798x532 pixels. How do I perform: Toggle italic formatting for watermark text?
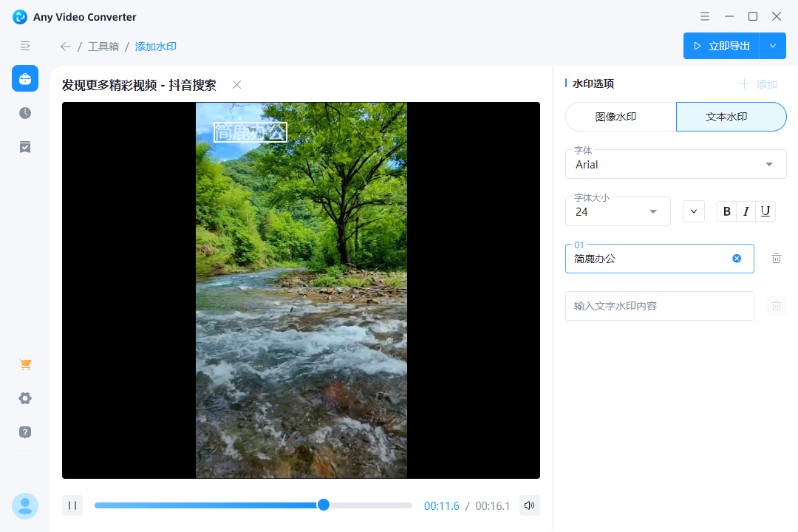tap(746, 211)
